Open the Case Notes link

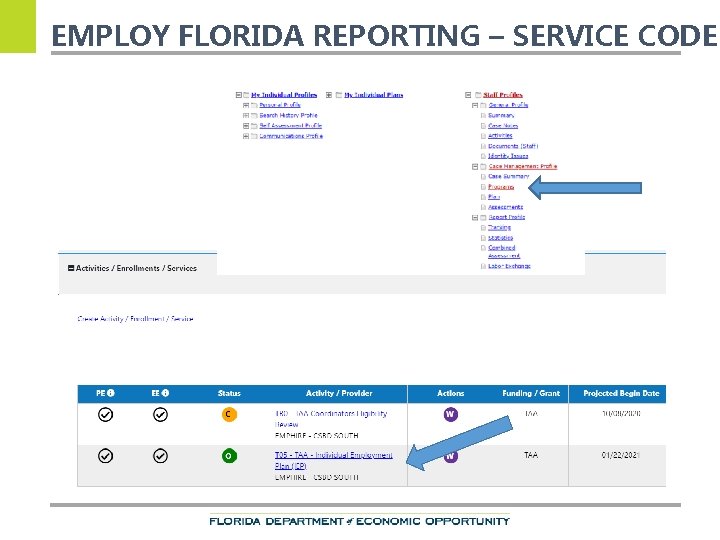pos(503,126)
